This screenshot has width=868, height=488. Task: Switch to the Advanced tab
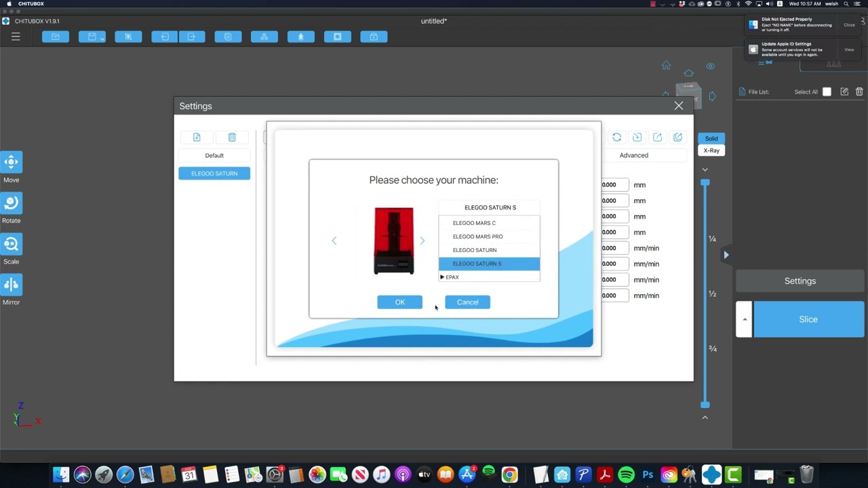pyautogui.click(x=633, y=155)
